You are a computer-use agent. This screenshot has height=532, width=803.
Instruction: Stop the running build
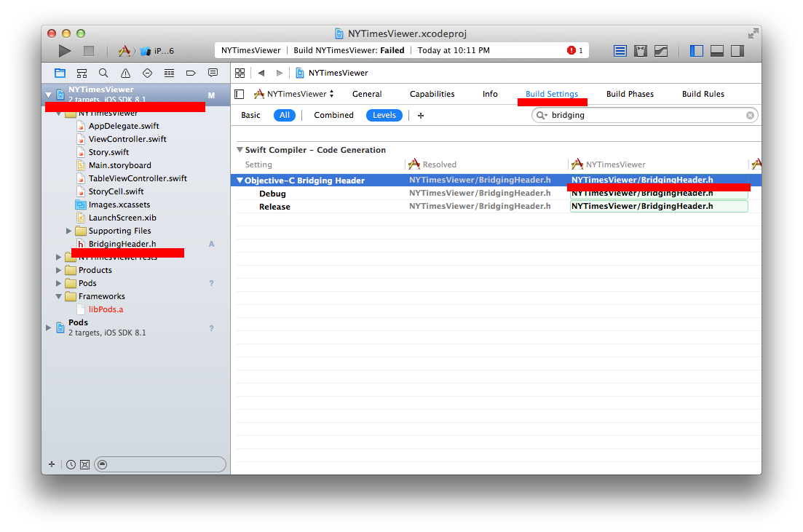[89, 51]
